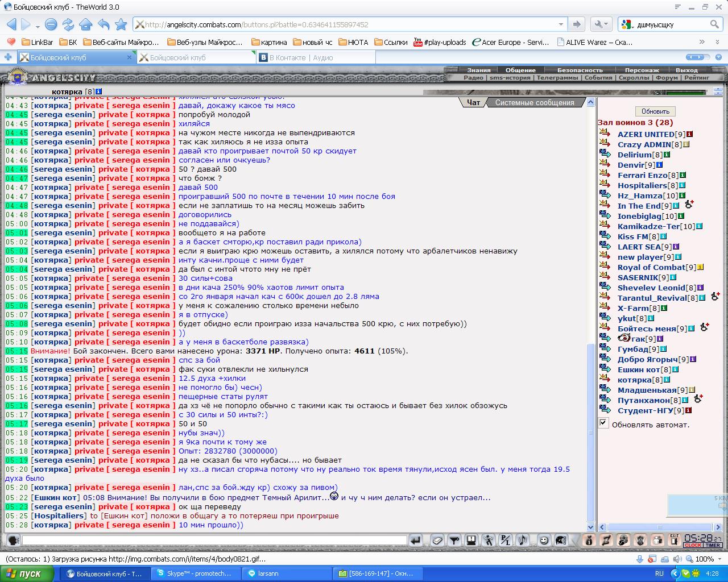728x582 pixels.
Task: Send private message to Delirium icon
Action: (605, 153)
